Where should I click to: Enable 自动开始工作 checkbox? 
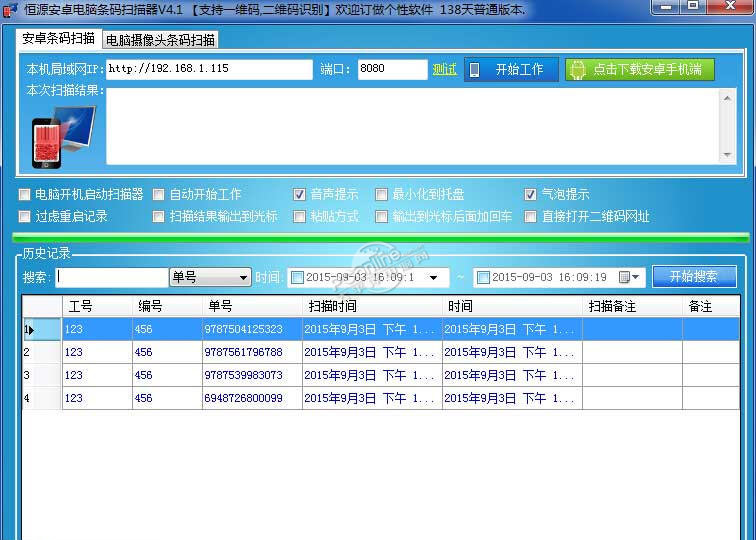159,195
